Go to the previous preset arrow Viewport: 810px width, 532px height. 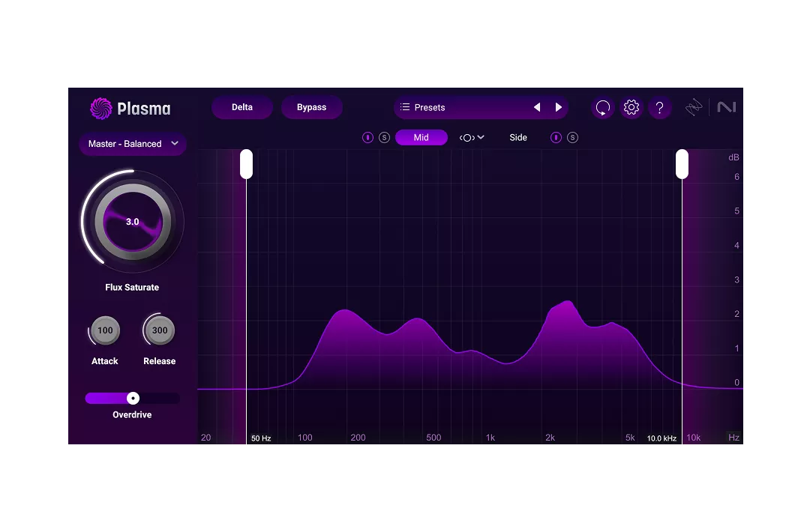[x=537, y=107]
